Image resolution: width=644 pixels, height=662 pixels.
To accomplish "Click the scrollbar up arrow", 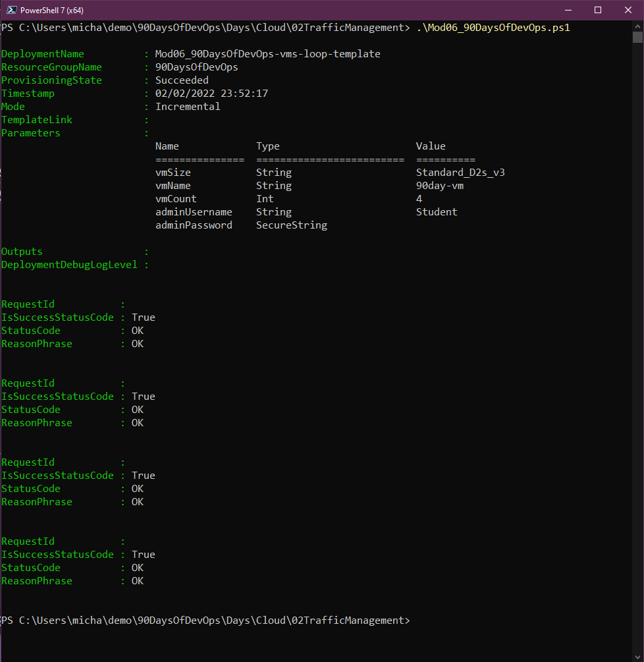I will click(637, 26).
